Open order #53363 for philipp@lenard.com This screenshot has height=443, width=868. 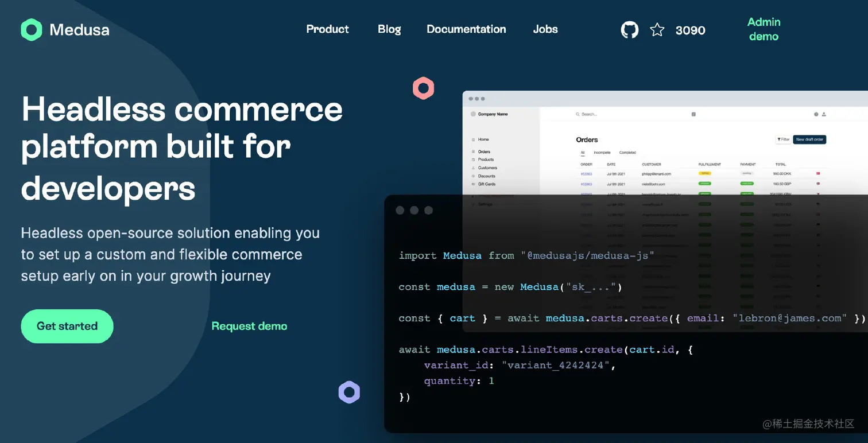pyautogui.click(x=586, y=173)
